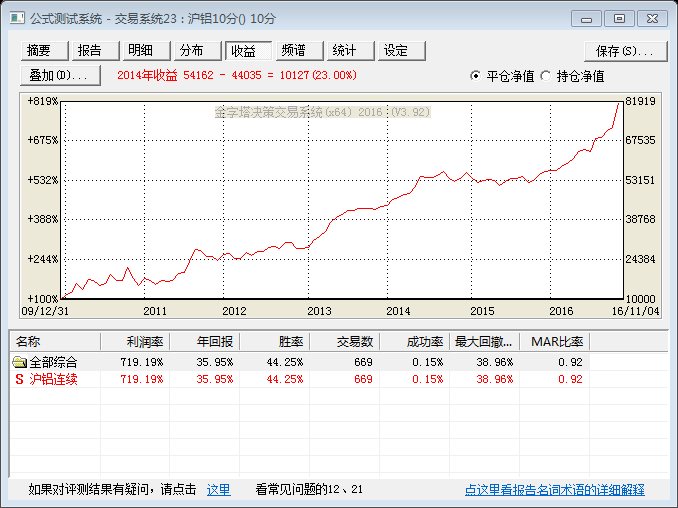The height and width of the screenshot is (508, 678).
Task: Click the red 44.25% win rate value
Action: [x=285, y=379]
